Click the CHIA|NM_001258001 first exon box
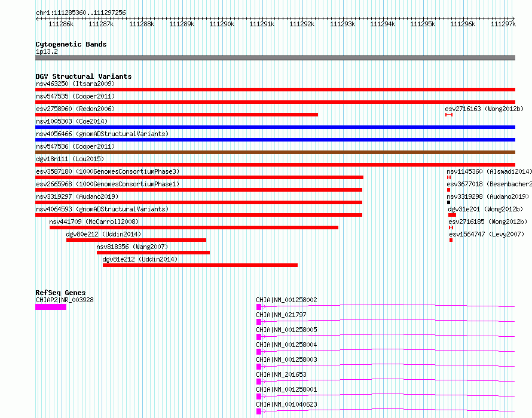The width and height of the screenshot is (532, 418). point(259,397)
